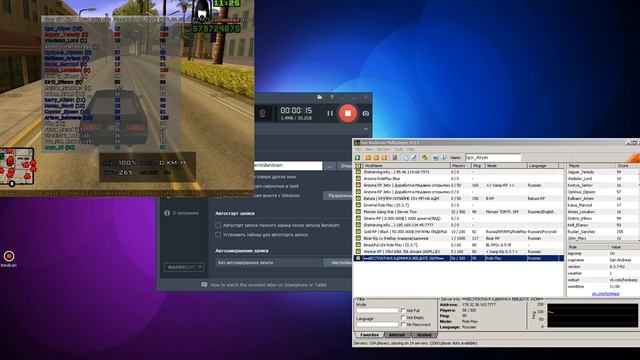640x360 pixels.
Task: Tick the autostart timer checkbox in Bandicam
Action: 218,235
